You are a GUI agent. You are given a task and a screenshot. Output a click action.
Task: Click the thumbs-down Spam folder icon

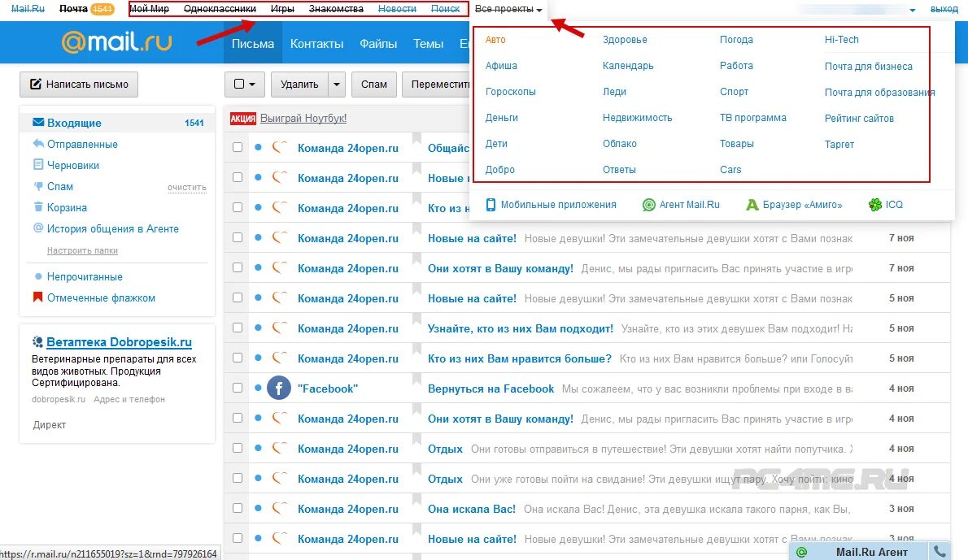(37, 185)
